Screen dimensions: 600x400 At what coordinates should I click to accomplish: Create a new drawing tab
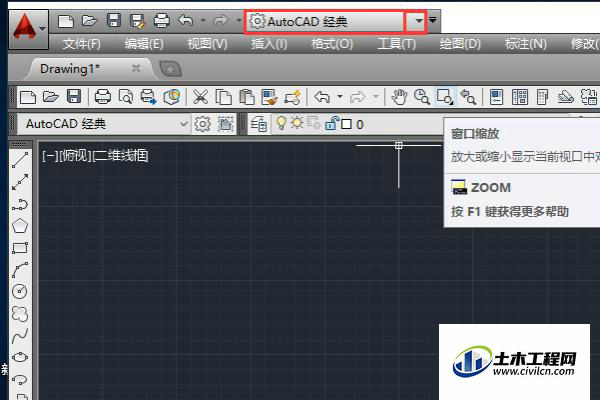click(170, 69)
